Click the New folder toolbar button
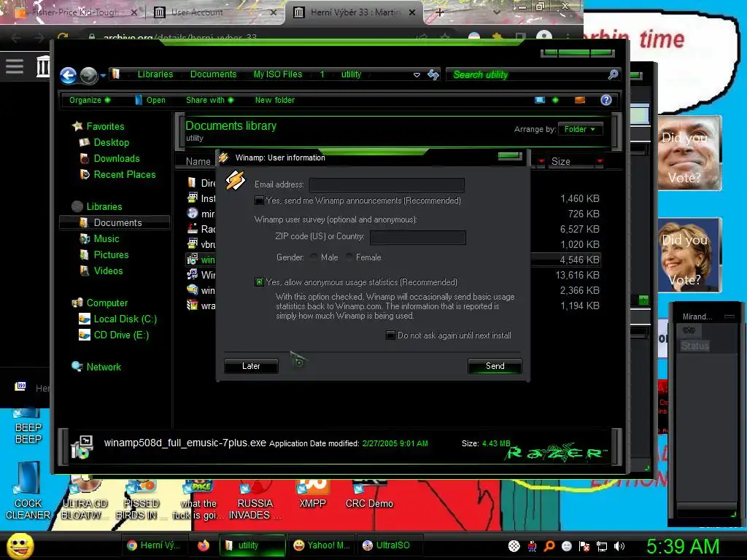Image resolution: width=747 pixels, height=560 pixels. pos(274,100)
